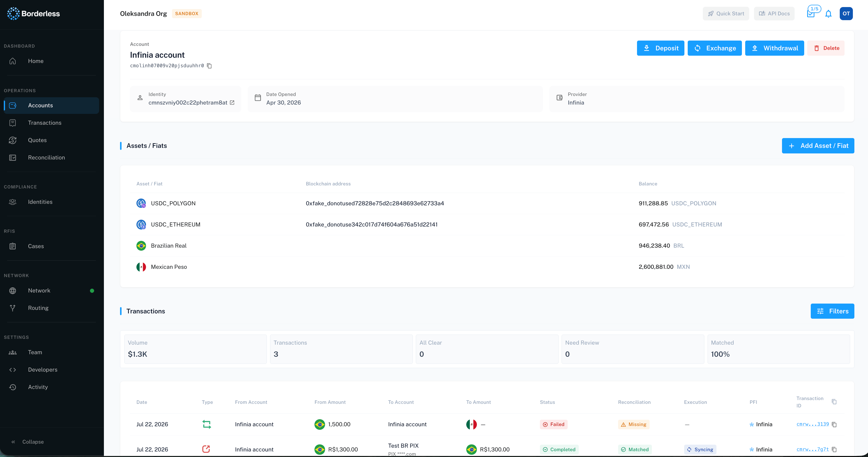Click the withdrawal type icon in Completed row
Screen dimensions: 868x457
206,449
